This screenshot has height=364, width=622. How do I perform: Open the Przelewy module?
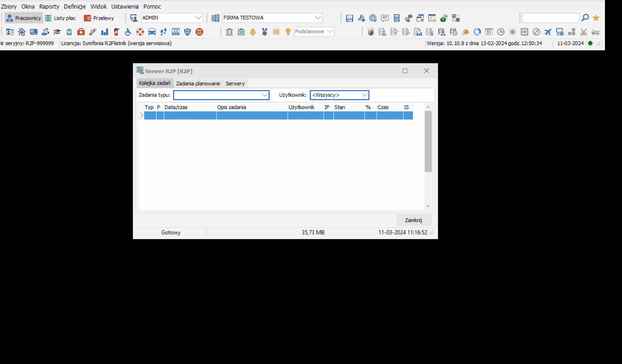[x=99, y=18]
